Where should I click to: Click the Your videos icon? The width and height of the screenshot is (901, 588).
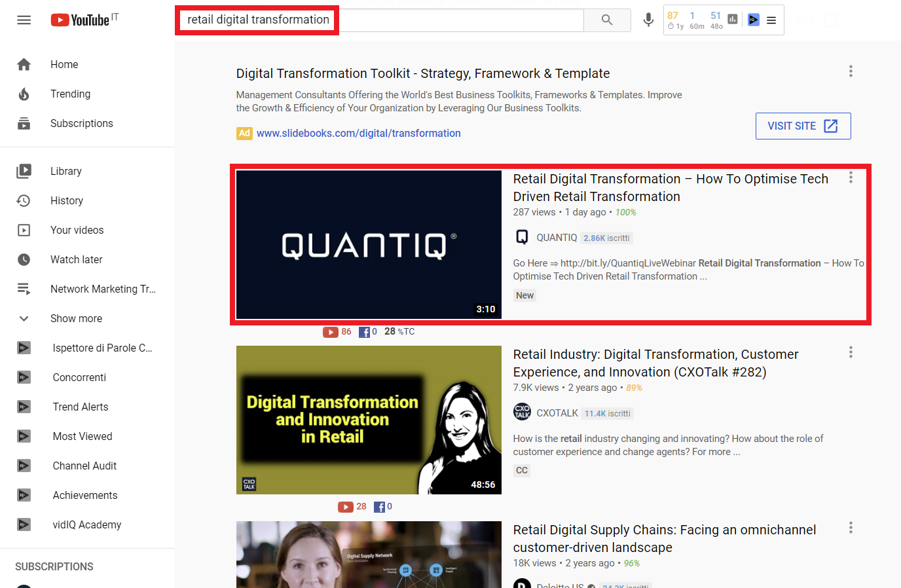click(24, 230)
